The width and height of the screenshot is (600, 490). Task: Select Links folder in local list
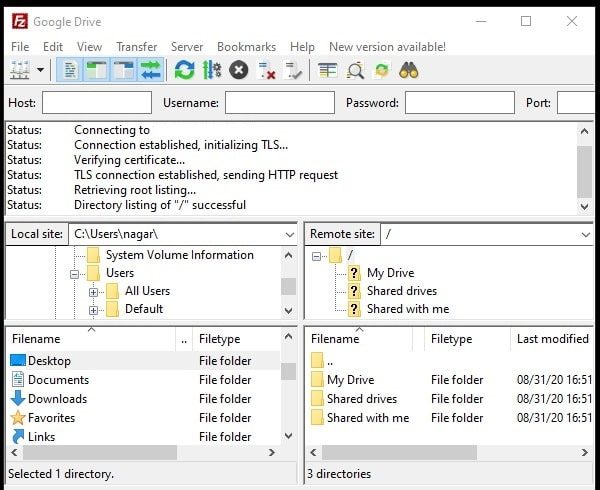[144, 436]
